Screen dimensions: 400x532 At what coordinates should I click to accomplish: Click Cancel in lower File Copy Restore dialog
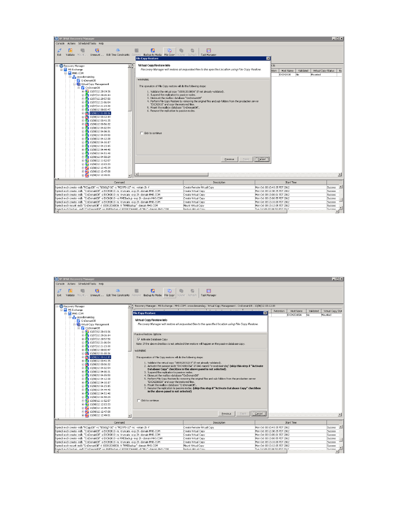click(259, 413)
